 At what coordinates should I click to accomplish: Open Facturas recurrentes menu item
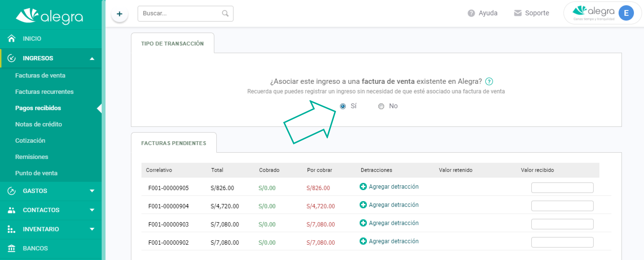click(44, 92)
